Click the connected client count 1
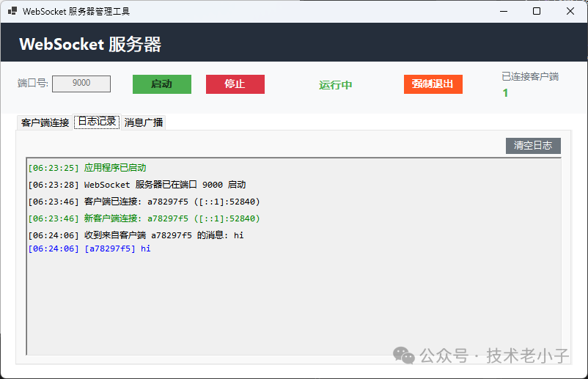 coord(505,93)
